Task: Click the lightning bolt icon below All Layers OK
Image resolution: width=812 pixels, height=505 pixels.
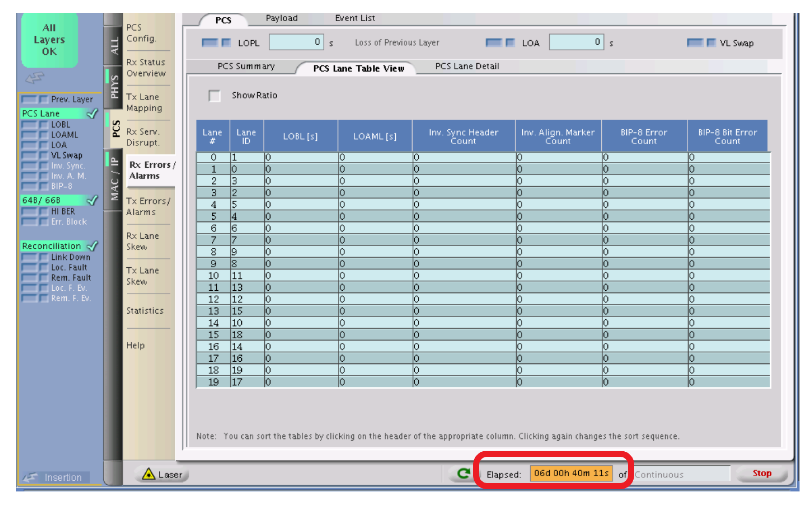Action: point(35,77)
